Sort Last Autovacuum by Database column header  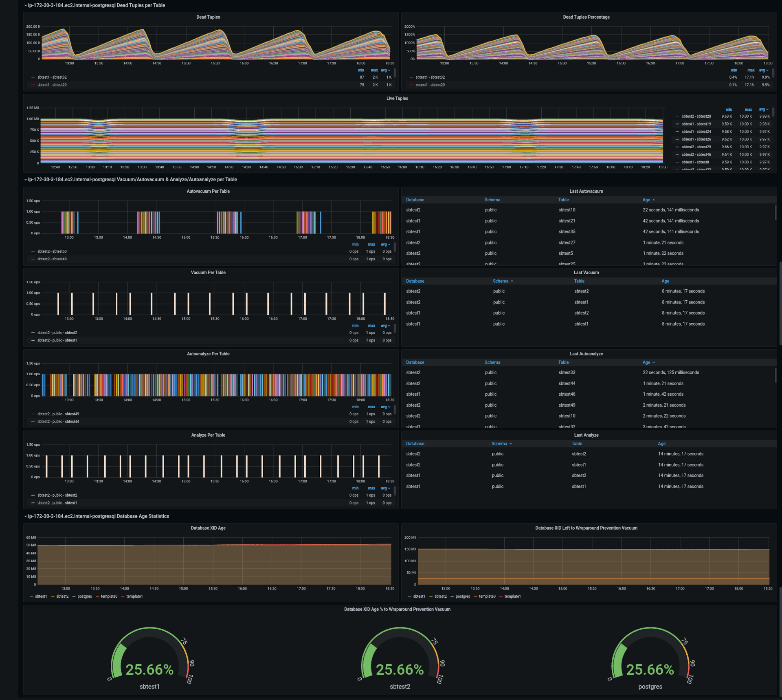click(x=415, y=200)
